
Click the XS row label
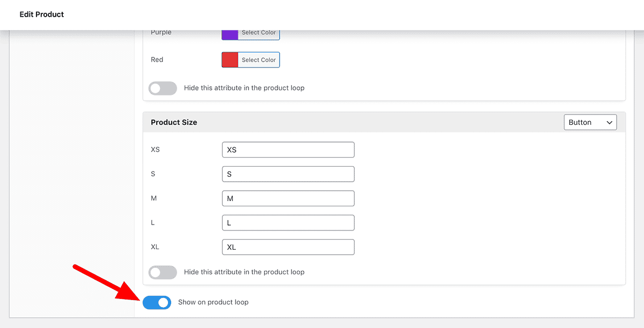(156, 150)
